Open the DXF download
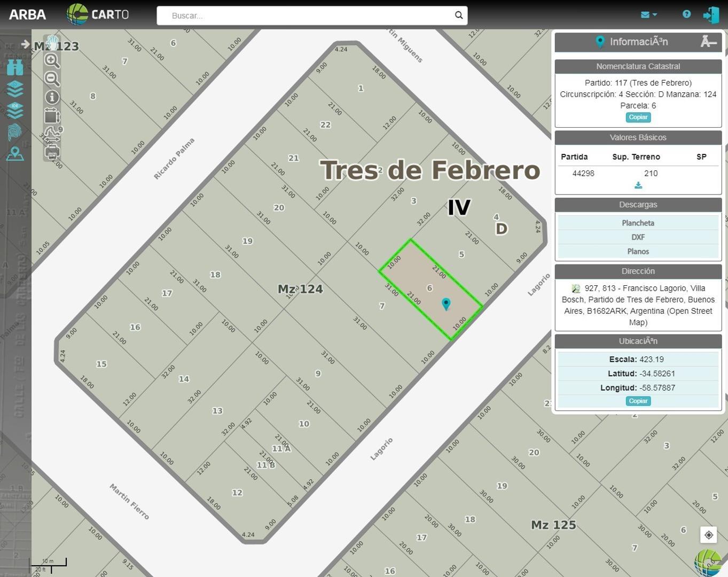The image size is (728, 577). pyautogui.click(x=638, y=237)
